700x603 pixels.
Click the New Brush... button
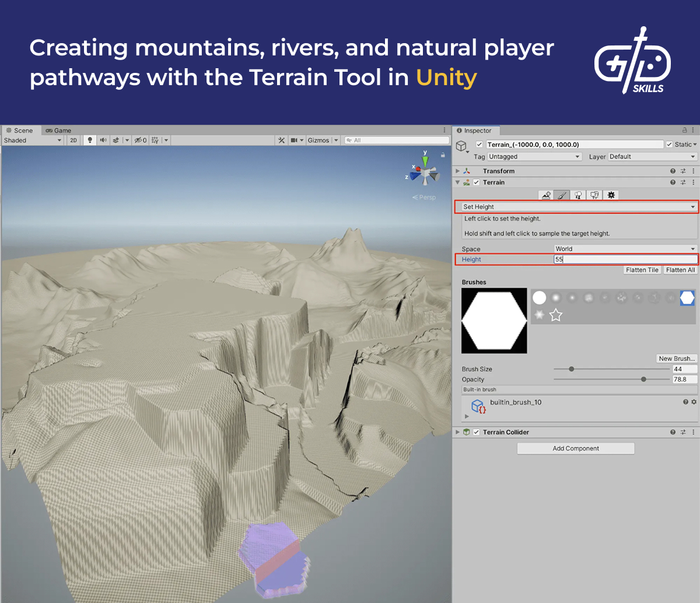point(677,359)
